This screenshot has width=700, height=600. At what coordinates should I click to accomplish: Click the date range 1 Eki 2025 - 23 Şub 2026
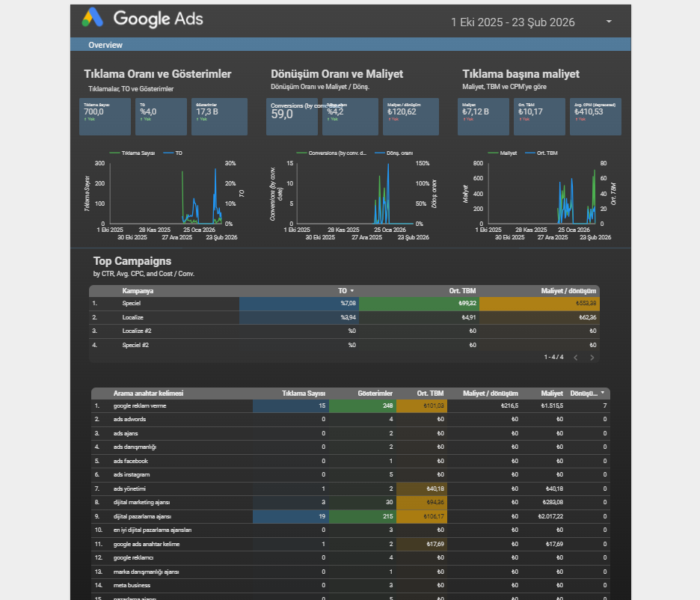pyautogui.click(x=513, y=22)
